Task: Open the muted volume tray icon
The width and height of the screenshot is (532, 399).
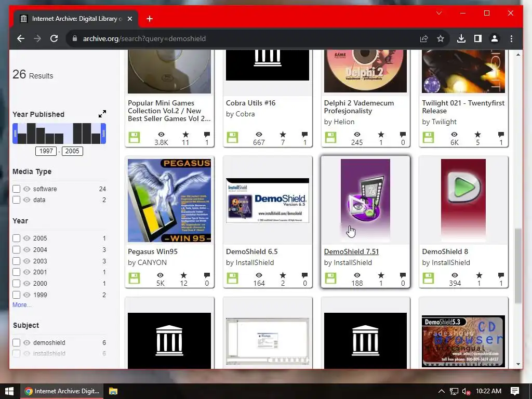Action: tap(466, 391)
